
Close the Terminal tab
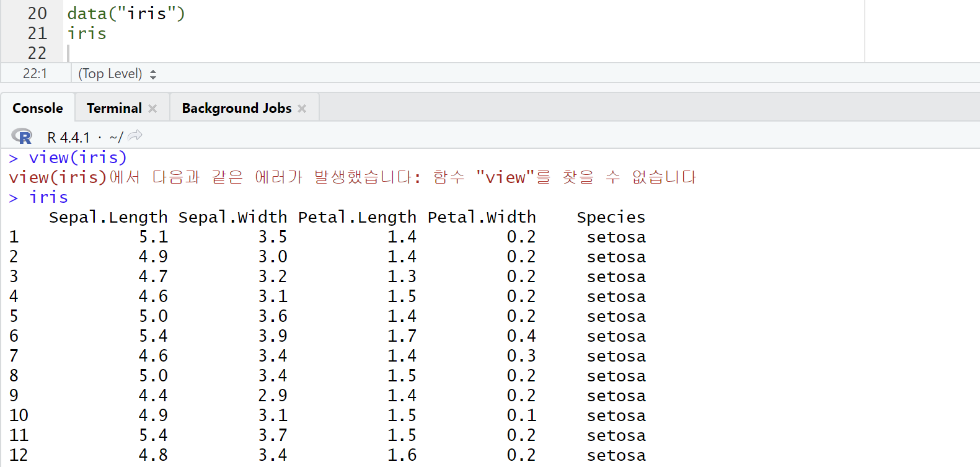[x=152, y=109]
